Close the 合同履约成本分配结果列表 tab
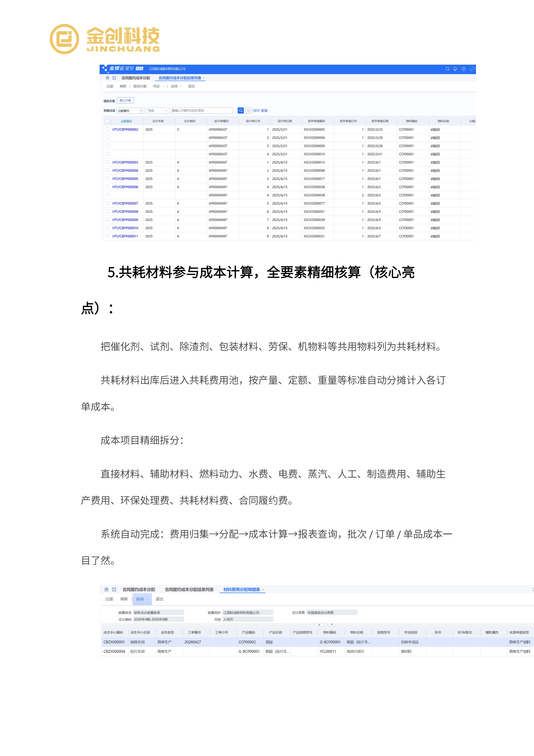534x756 pixels. pos(204,78)
